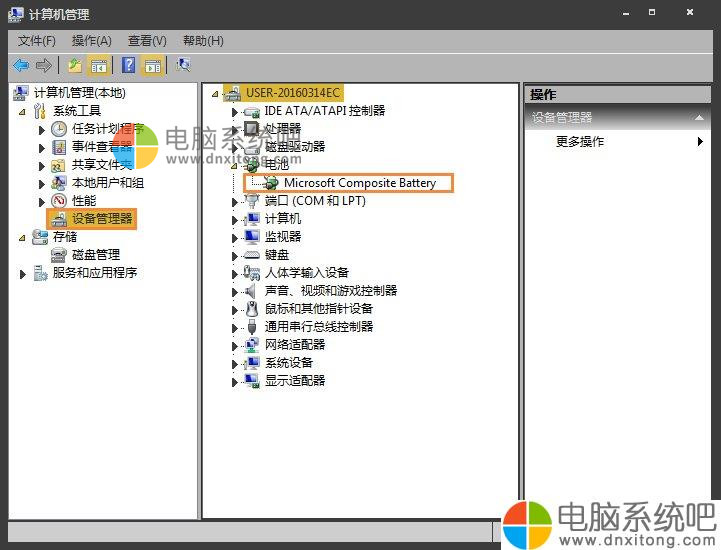Click the Back arrow toolbar icon
The width and height of the screenshot is (721, 550).
coord(21,65)
